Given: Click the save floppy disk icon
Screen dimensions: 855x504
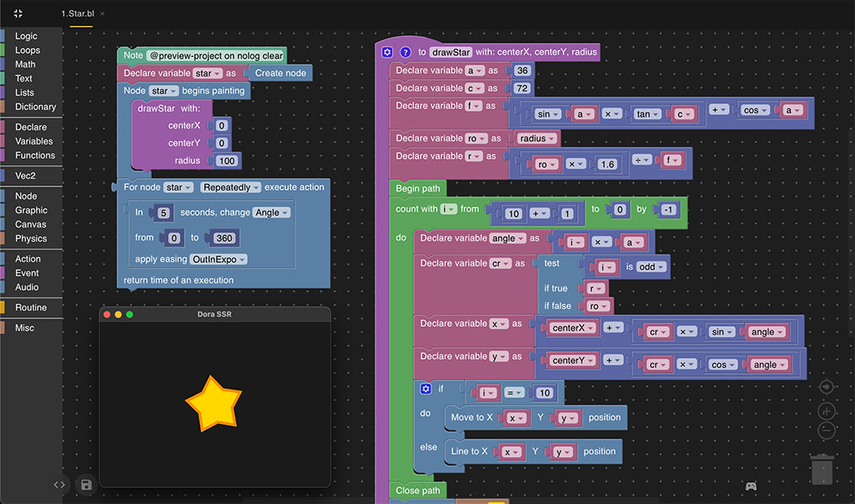Looking at the screenshot, I should (x=87, y=485).
